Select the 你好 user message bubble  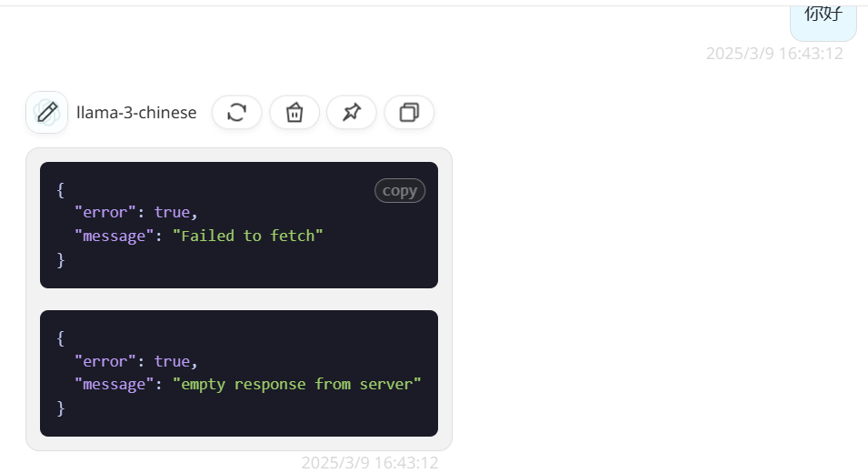(x=823, y=15)
